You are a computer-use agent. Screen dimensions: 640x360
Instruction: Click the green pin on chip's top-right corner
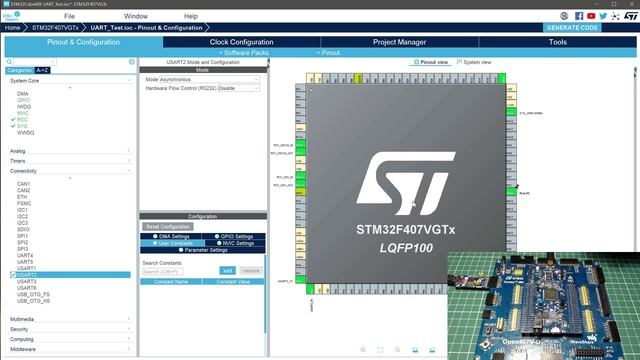click(x=502, y=78)
